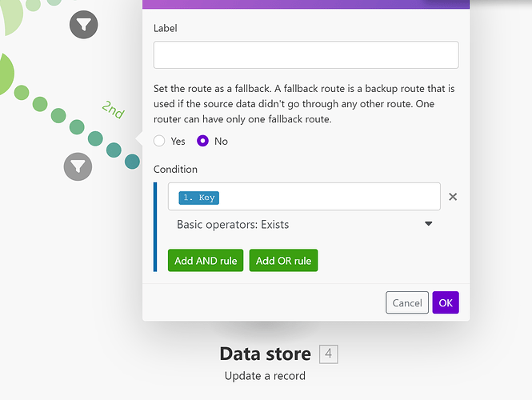Focus the Label text field

pyautogui.click(x=306, y=55)
